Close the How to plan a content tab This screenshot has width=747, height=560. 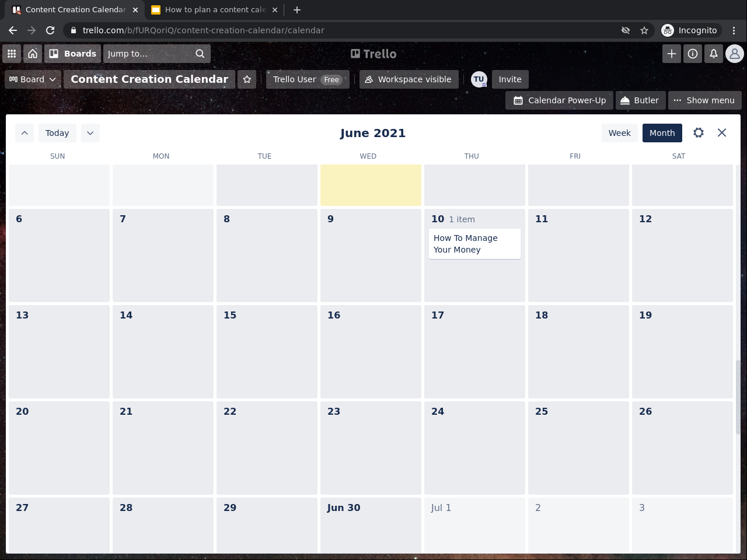275,10
